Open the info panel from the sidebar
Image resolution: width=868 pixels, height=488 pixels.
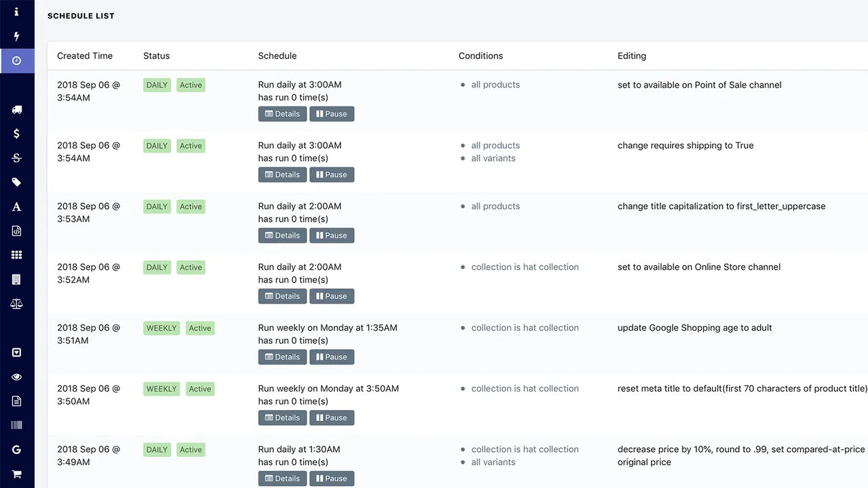[17, 11]
